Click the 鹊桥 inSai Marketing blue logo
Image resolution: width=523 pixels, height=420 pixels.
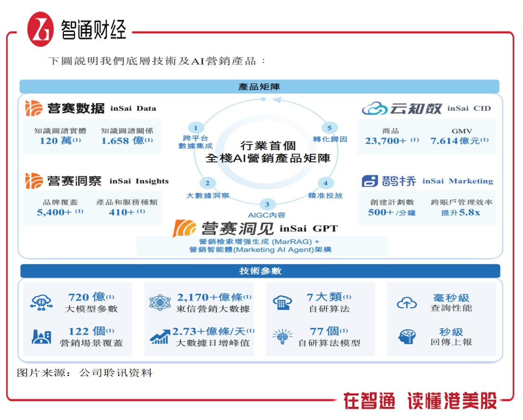click(370, 181)
